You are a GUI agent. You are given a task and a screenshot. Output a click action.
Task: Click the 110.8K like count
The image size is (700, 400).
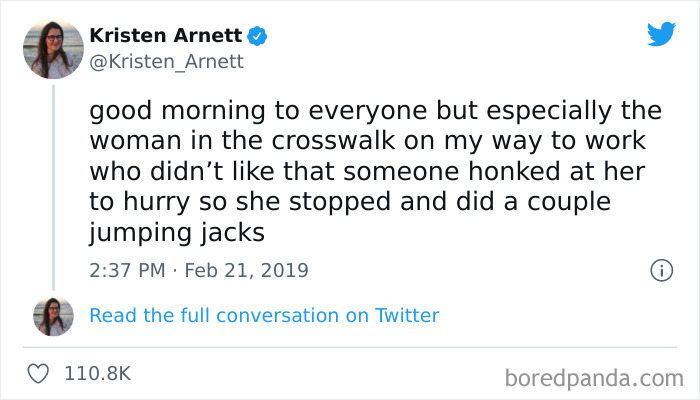[x=98, y=373]
